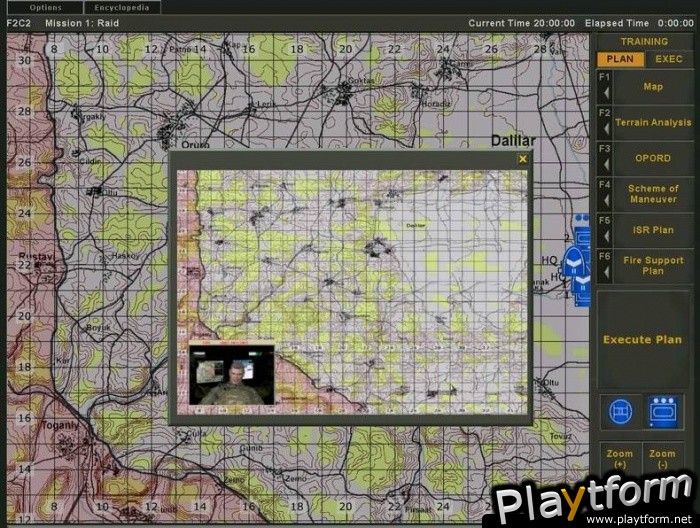The height and width of the screenshot is (528, 700).
Task: Click the Mission 1: Raid title
Action: 82,23
